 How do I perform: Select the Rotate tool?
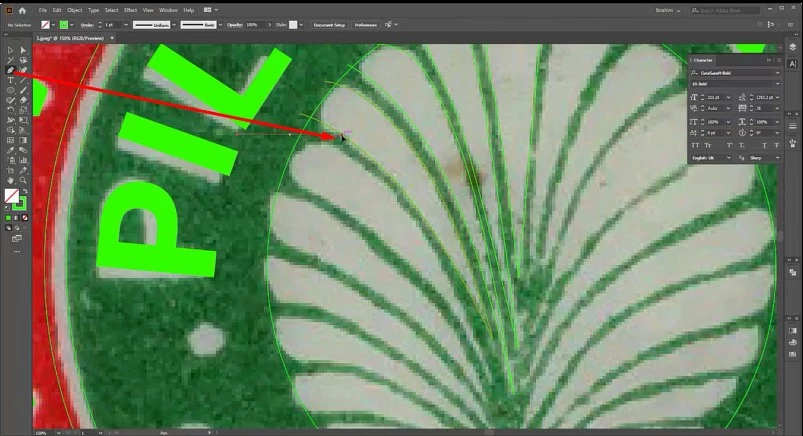pyautogui.click(x=10, y=110)
